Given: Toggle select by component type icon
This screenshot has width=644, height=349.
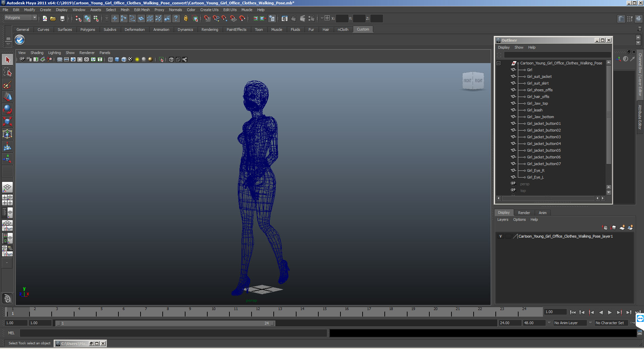Looking at the screenshot, I should click(96, 18).
